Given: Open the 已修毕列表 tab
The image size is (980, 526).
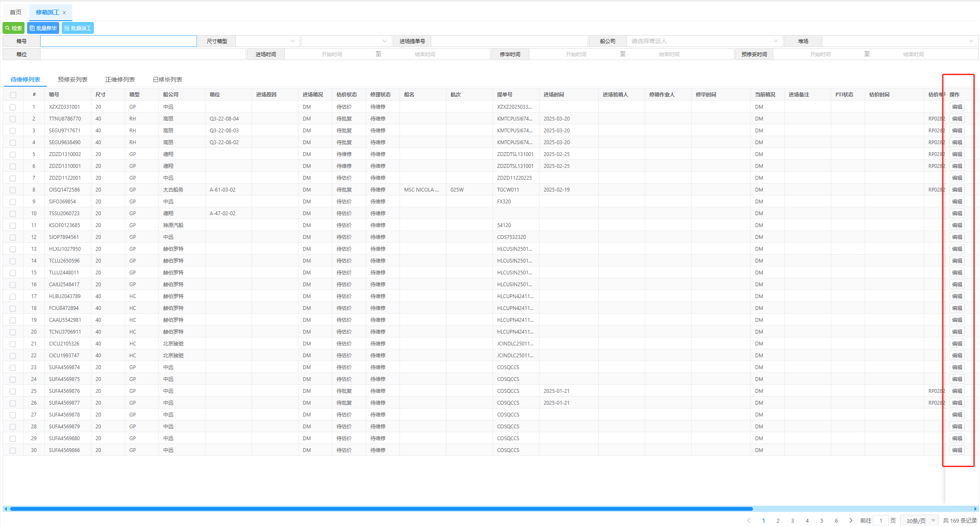Looking at the screenshot, I should tap(167, 79).
